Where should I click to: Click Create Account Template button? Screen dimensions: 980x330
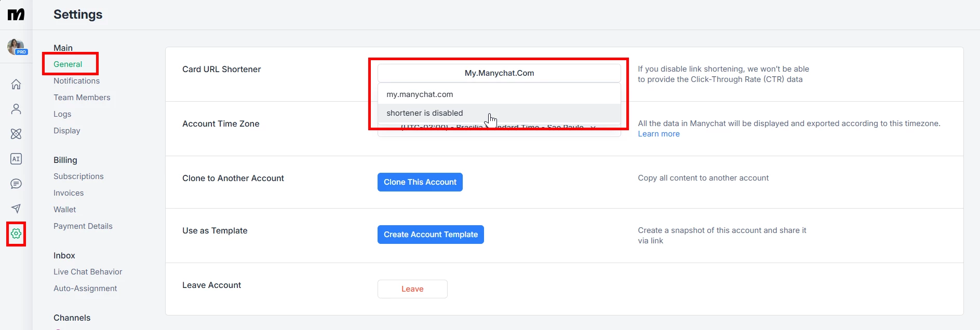[x=431, y=235]
